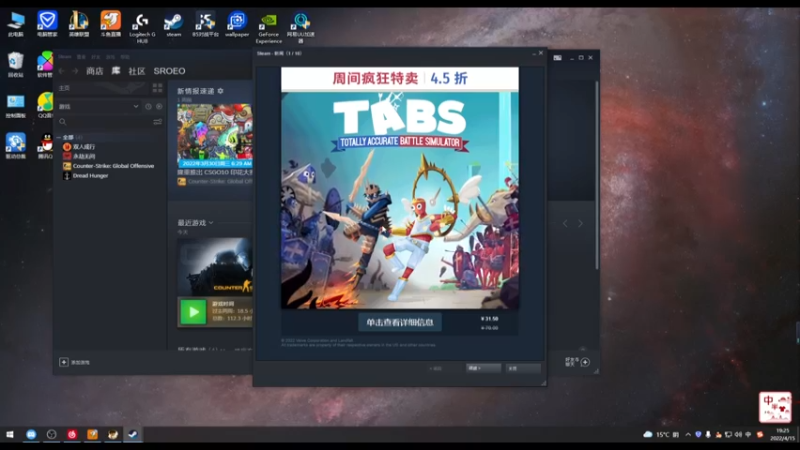This screenshot has width=800, height=450.
Task: Open the Control Panel desktop icon
Action: pos(15,105)
